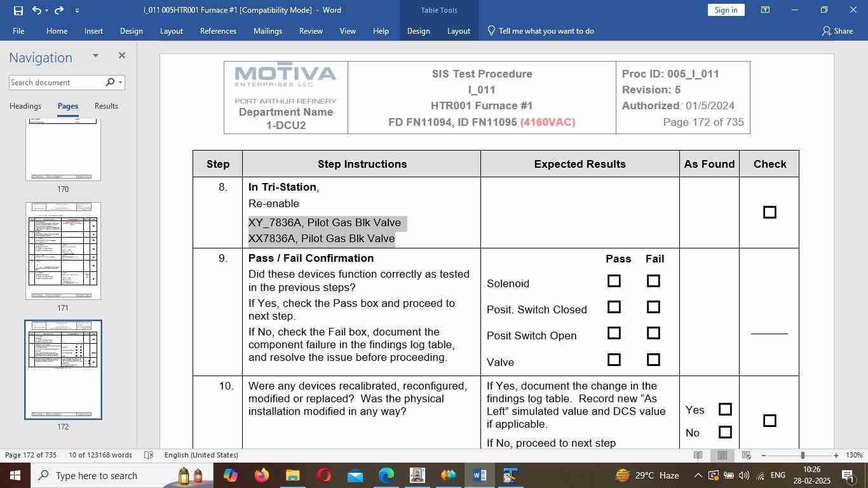This screenshot has height=488, width=868.
Task: Open Mail app from the taskbar
Action: click(355, 475)
